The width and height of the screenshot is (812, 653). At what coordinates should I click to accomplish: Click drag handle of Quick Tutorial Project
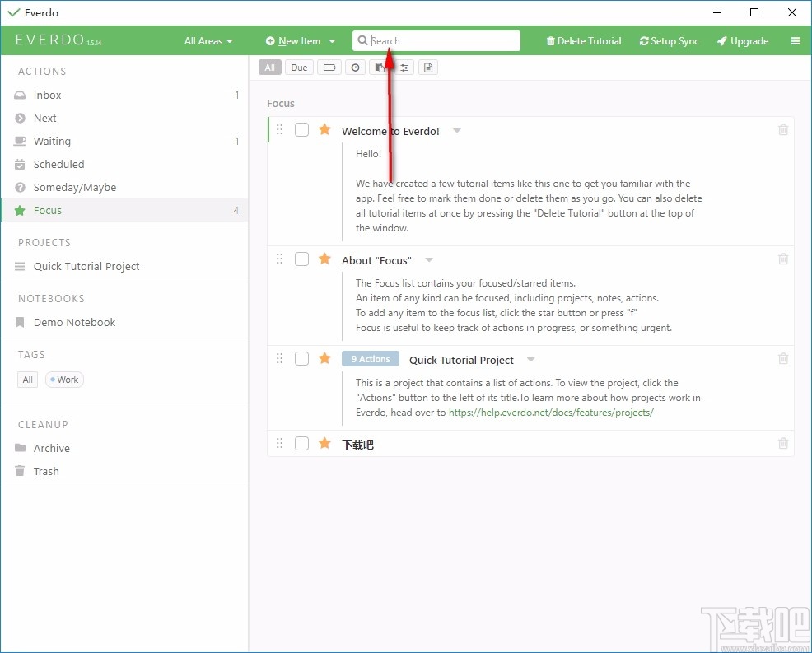coord(280,358)
